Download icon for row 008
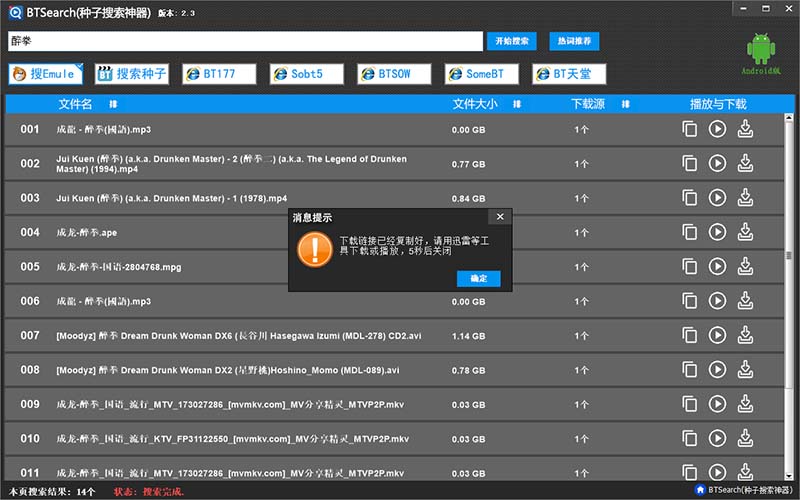 (x=745, y=369)
